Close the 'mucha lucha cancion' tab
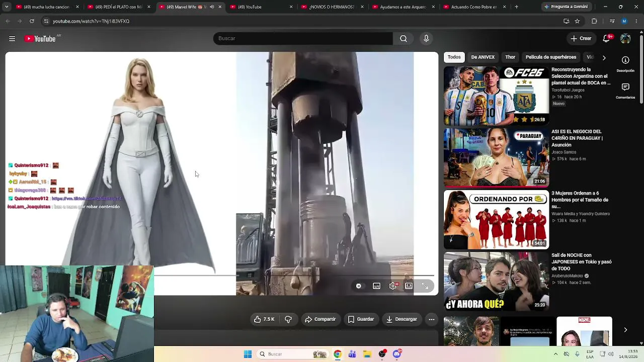This screenshot has height=362, width=644. tap(77, 7)
